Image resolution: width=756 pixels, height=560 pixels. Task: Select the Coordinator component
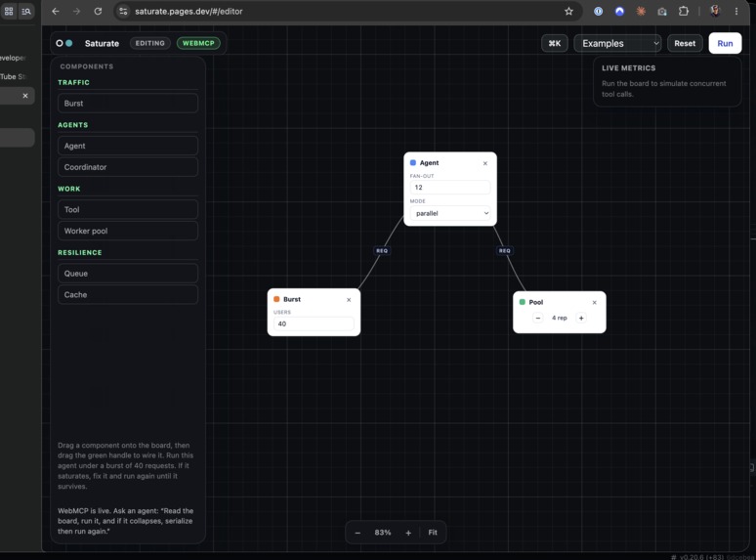(x=128, y=167)
